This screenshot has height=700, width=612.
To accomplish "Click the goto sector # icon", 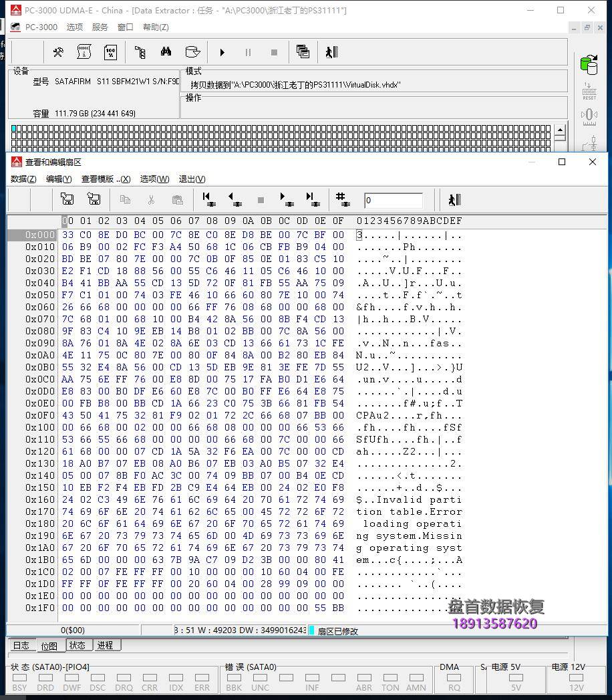I will coord(341,199).
